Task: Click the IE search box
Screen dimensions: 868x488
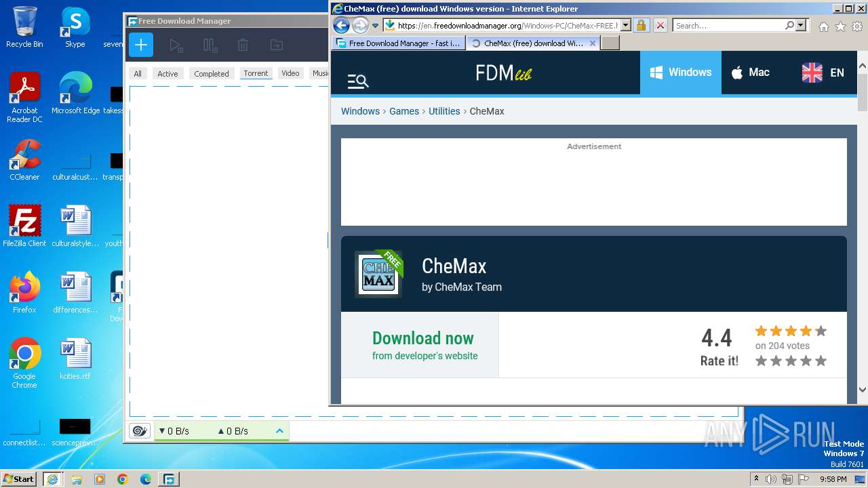Action: tap(730, 26)
